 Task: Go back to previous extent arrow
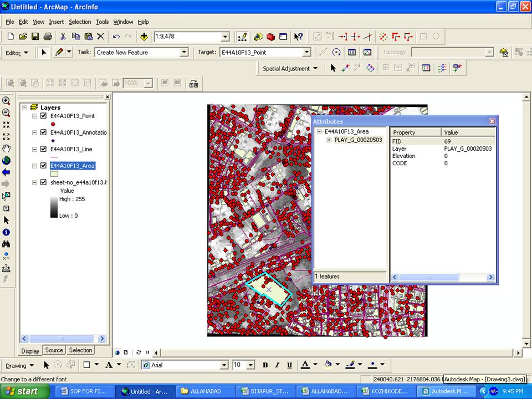click(x=6, y=172)
